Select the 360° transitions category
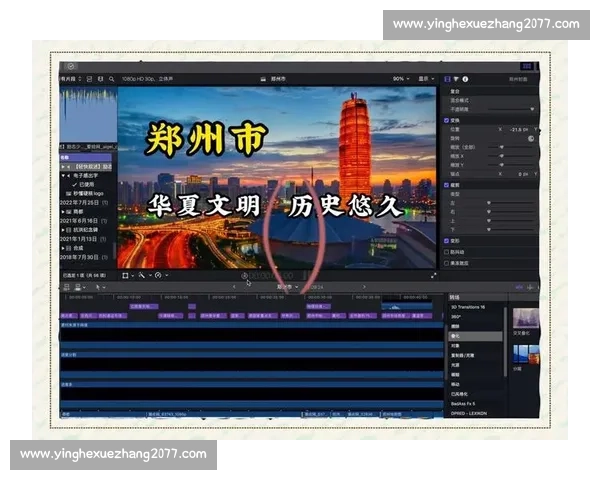Image resolution: width=600 pixels, height=480 pixels. pyautogui.click(x=456, y=317)
